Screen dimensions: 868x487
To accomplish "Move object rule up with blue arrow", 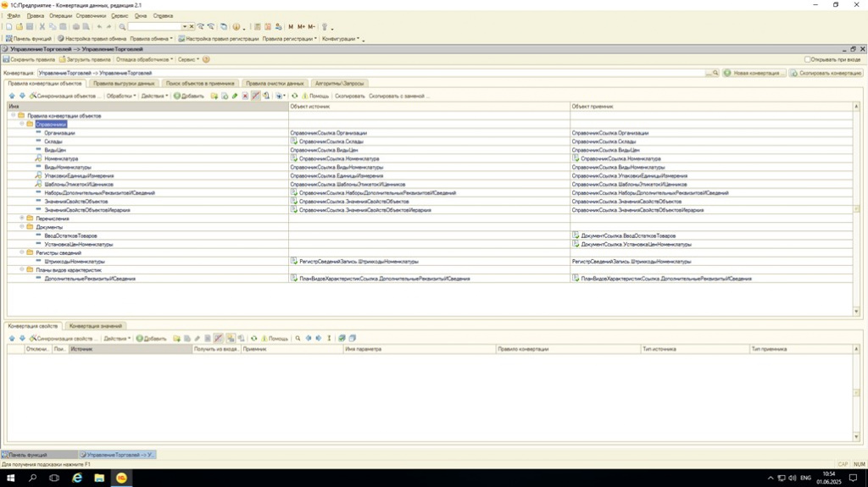I will coord(12,96).
